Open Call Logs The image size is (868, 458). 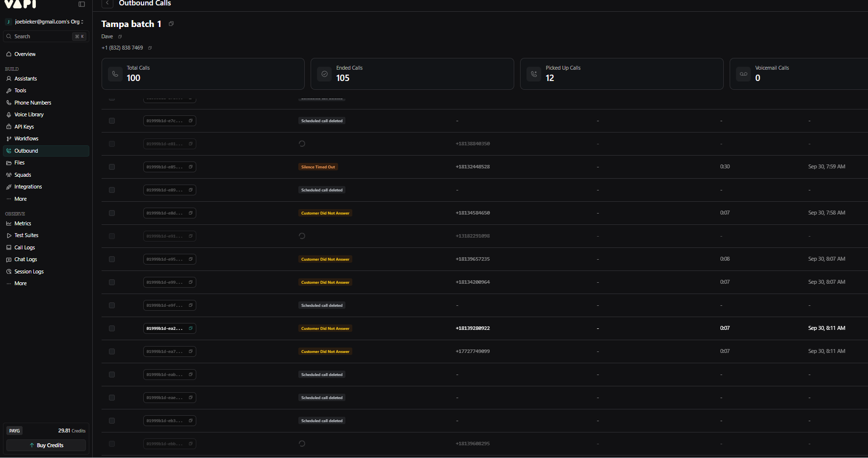click(x=46, y=247)
